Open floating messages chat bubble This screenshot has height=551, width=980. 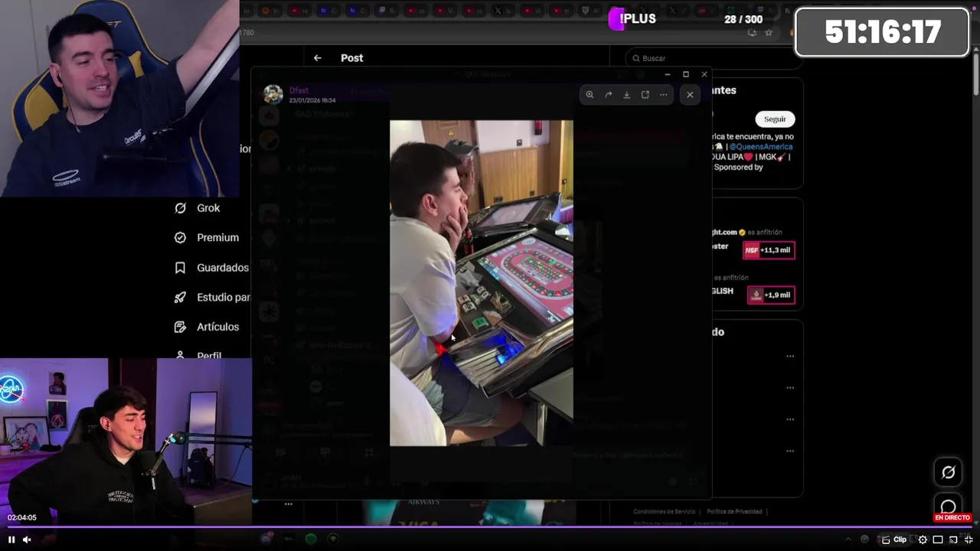tap(948, 507)
